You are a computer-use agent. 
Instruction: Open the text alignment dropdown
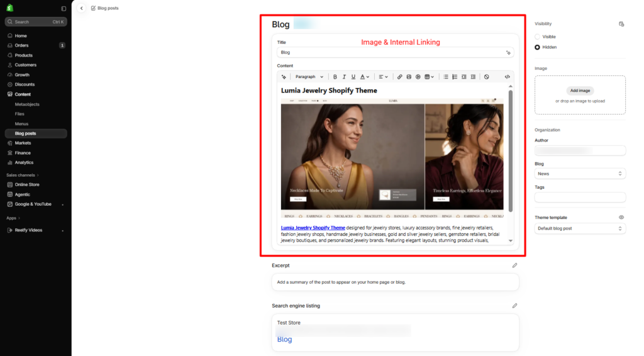point(383,77)
